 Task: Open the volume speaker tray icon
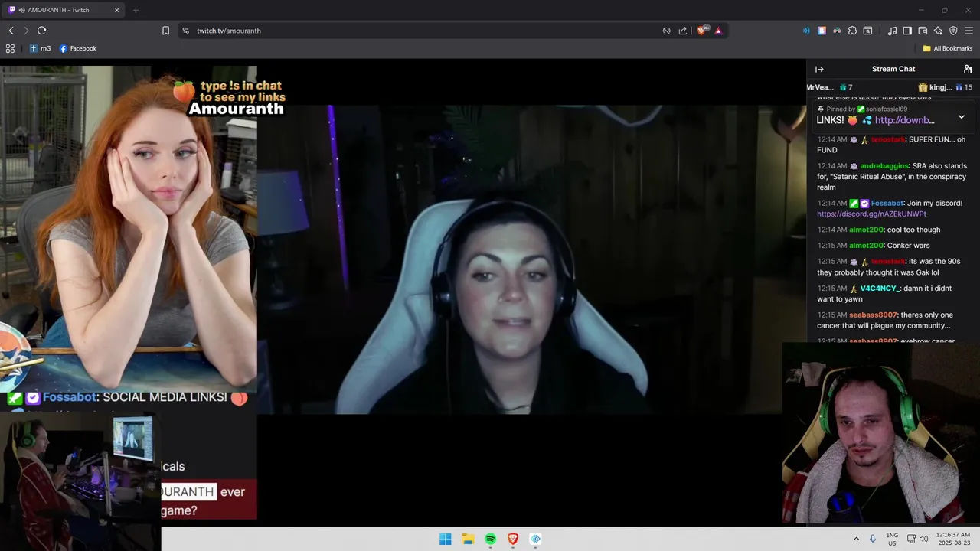click(923, 539)
